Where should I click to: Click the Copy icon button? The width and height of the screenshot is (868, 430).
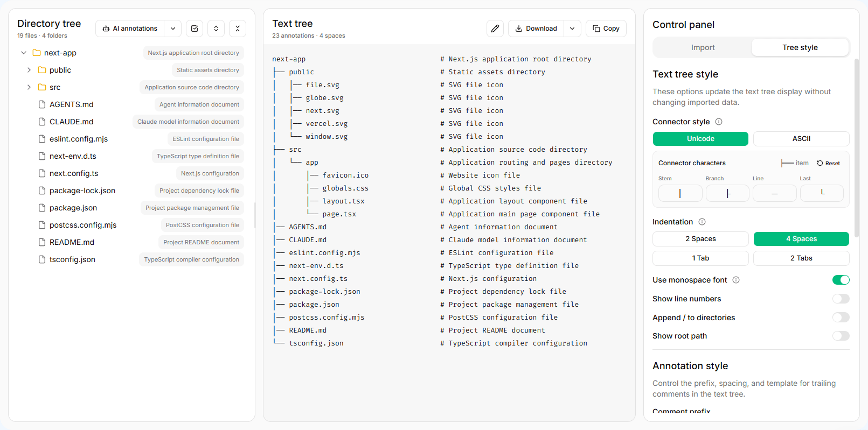[x=596, y=29]
